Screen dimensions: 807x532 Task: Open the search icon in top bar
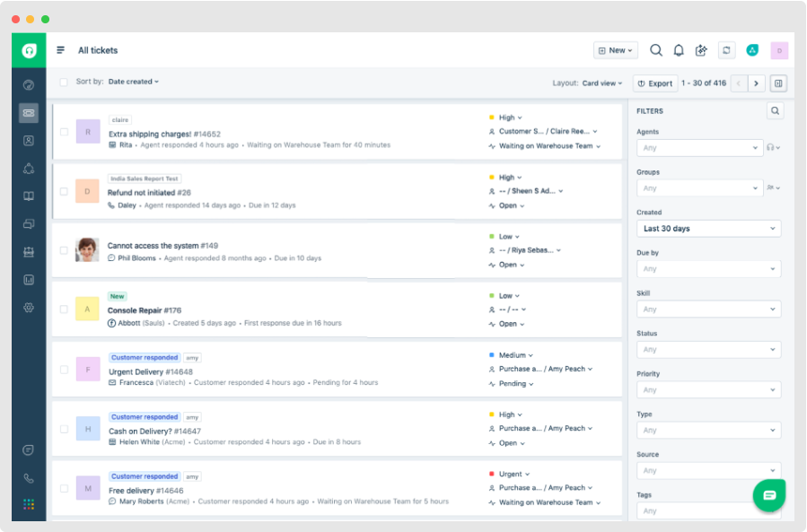656,50
